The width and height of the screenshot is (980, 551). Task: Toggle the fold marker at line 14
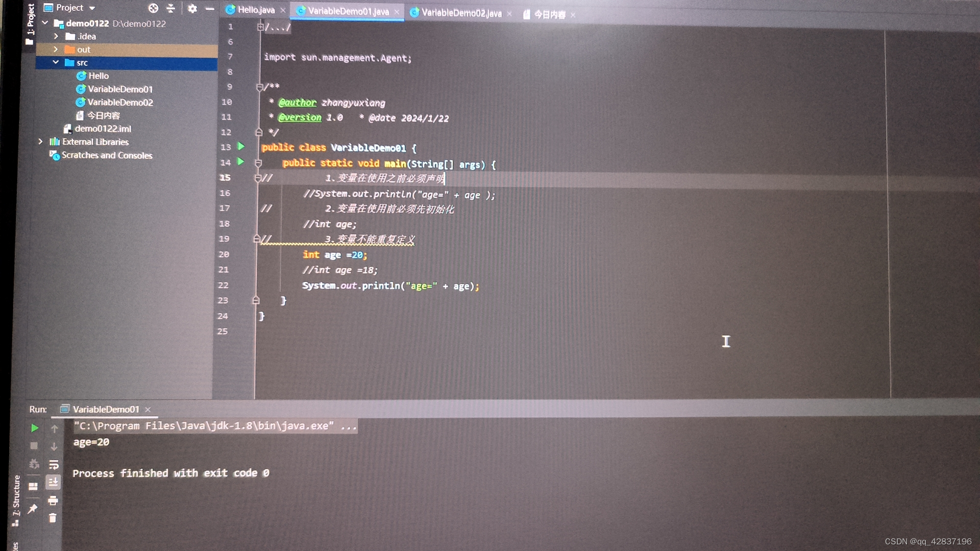[x=258, y=163]
